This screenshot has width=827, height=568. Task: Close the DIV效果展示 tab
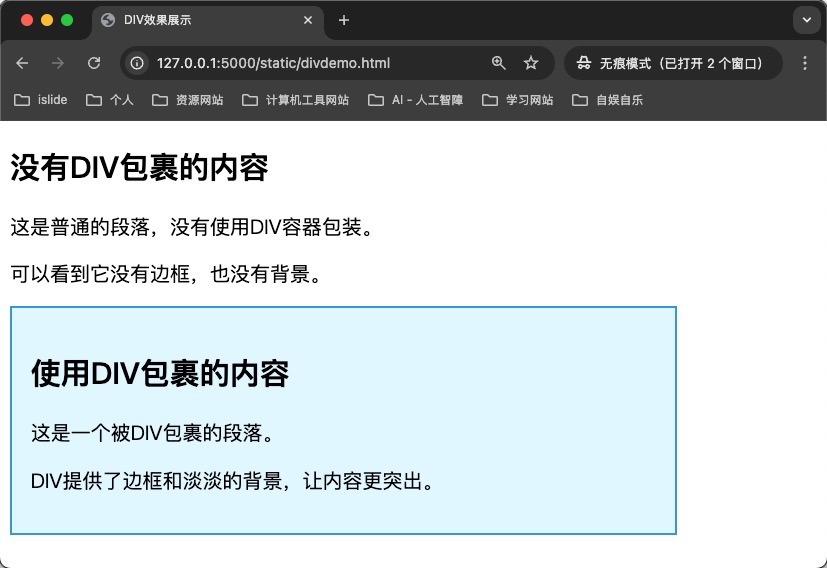[x=308, y=20]
